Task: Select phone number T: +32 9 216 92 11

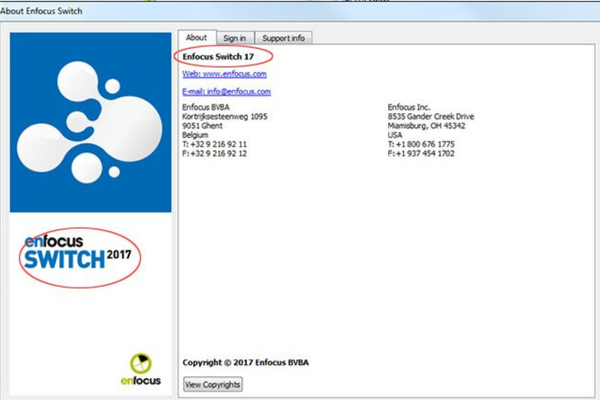Action: (x=214, y=144)
